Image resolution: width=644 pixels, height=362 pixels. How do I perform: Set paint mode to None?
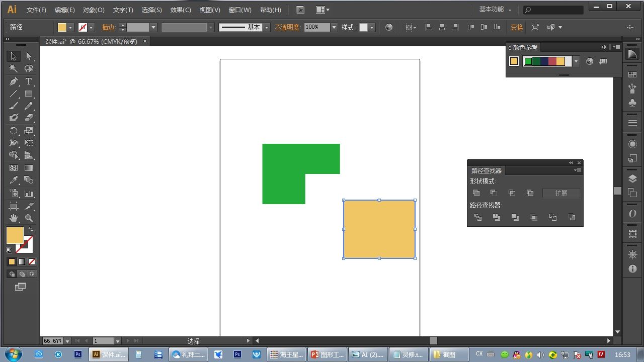[x=32, y=262]
